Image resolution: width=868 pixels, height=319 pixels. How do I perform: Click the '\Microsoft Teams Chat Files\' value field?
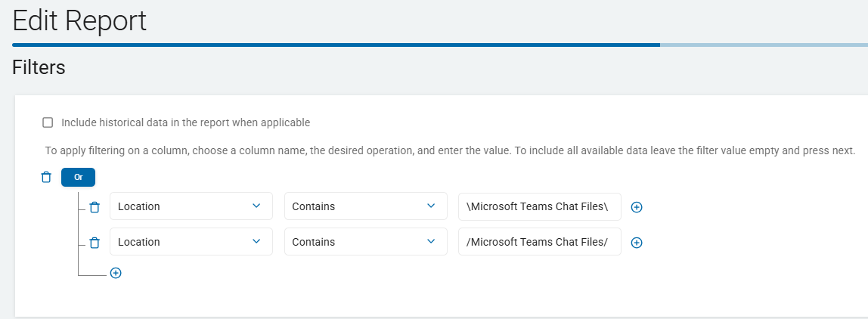[539, 206]
